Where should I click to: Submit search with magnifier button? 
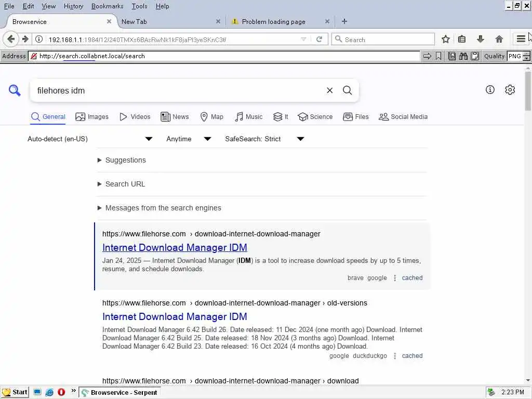[x=347, y=90]
